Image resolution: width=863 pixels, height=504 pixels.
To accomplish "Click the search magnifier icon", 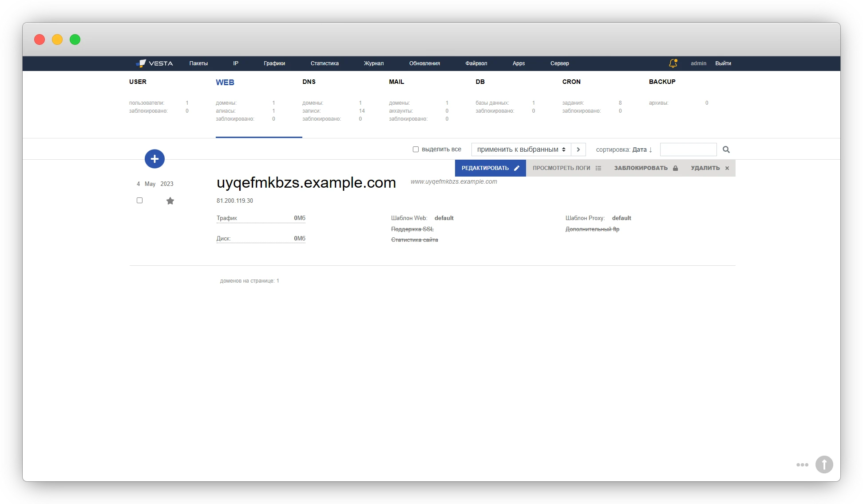I will click(726, 150).
